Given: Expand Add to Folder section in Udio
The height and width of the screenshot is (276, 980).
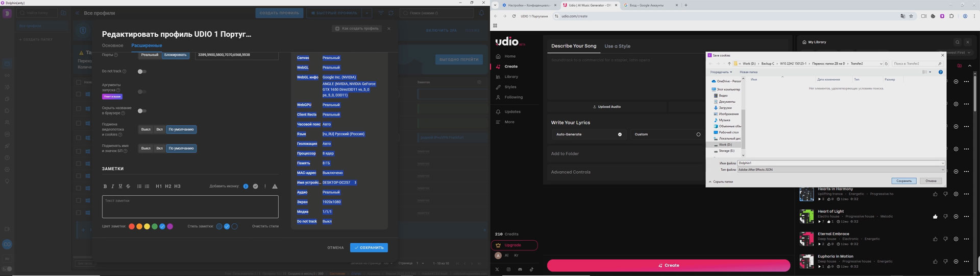Looking at the screenshot, I should [x=626, y=154].
